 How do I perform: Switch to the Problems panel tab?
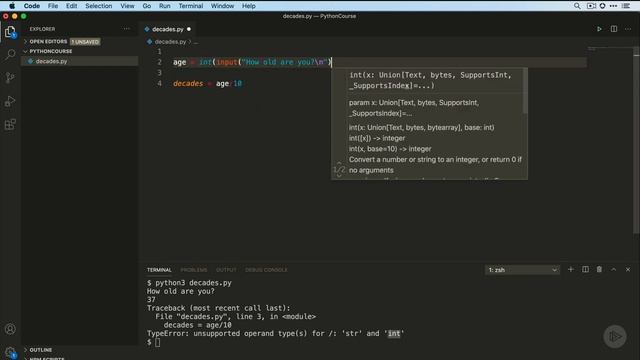point(194,270)
